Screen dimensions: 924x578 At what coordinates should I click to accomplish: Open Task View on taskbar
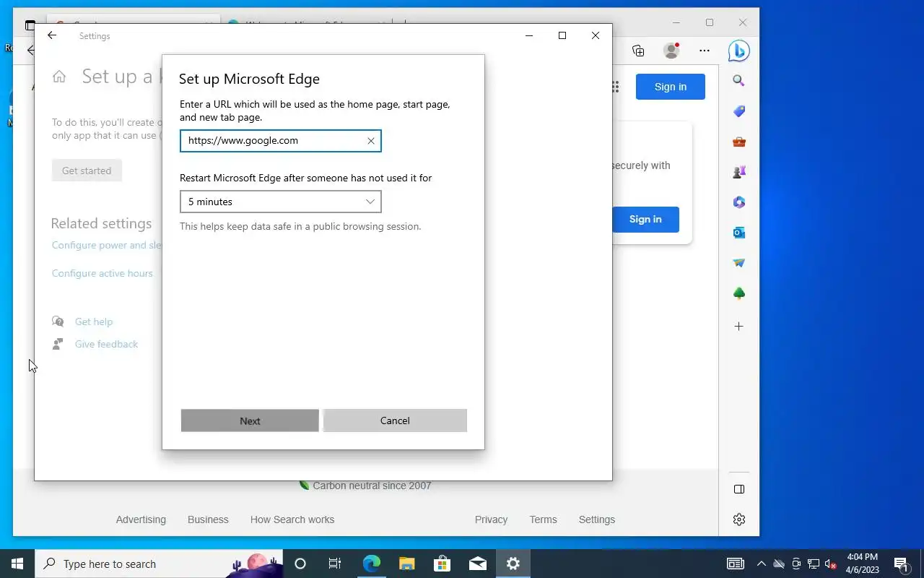pos(335,564)
